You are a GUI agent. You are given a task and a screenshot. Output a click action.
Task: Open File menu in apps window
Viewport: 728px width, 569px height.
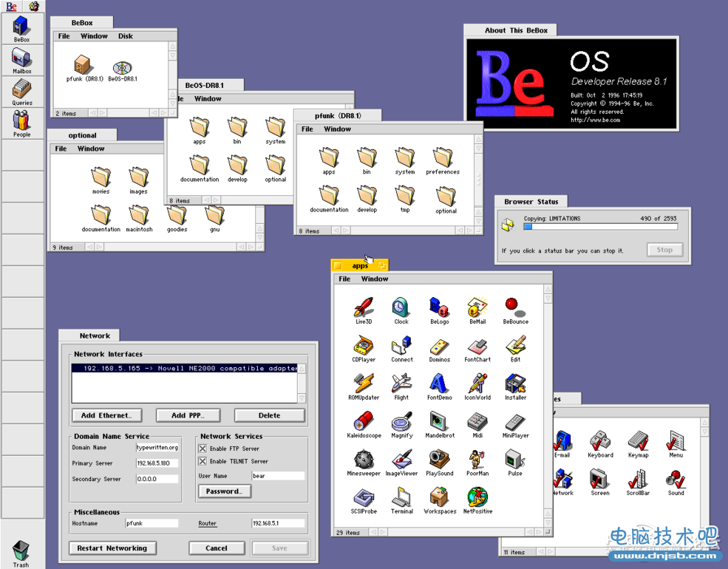tap(344, 279)
